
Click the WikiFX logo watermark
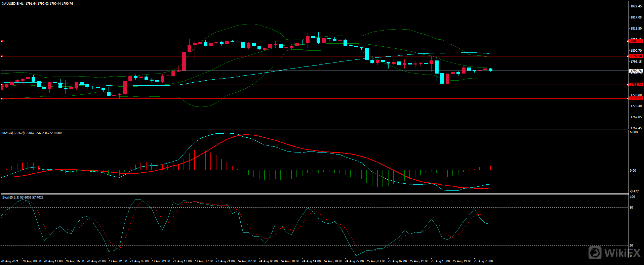(x=614, y=253)
